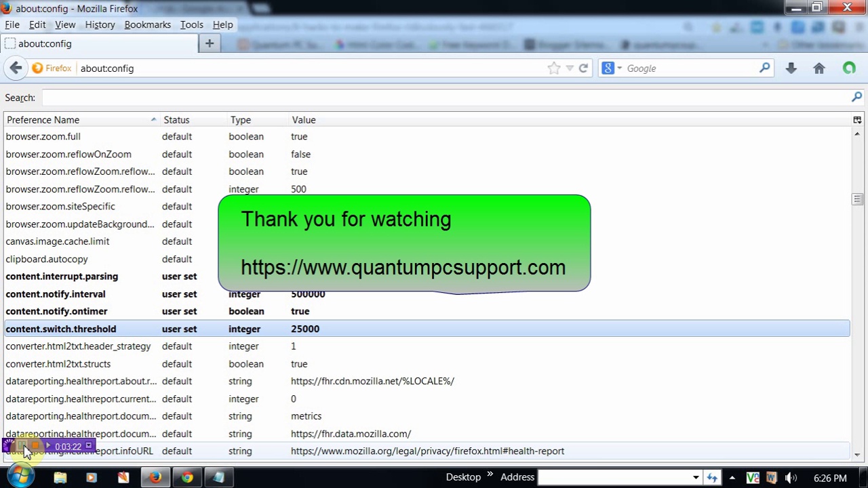Click the Google search box
This screenshot has width=868, height=488.
tap(690, 68)
